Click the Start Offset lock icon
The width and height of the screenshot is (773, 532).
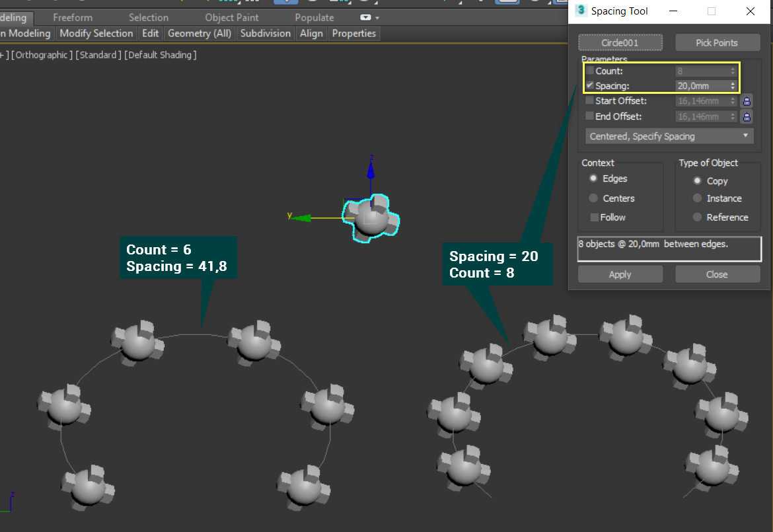[x=747, y=101]
